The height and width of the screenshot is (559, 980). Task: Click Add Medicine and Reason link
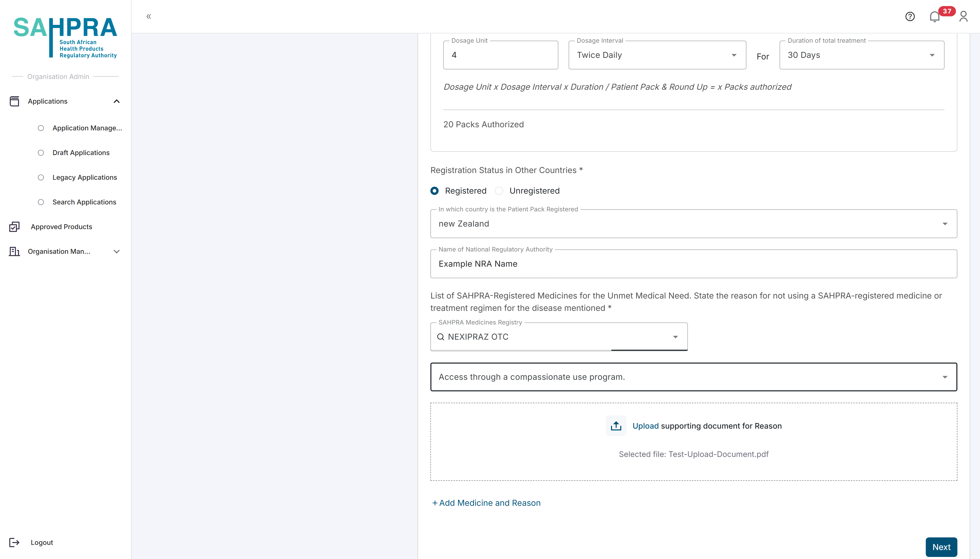click(x=486, y=503)
